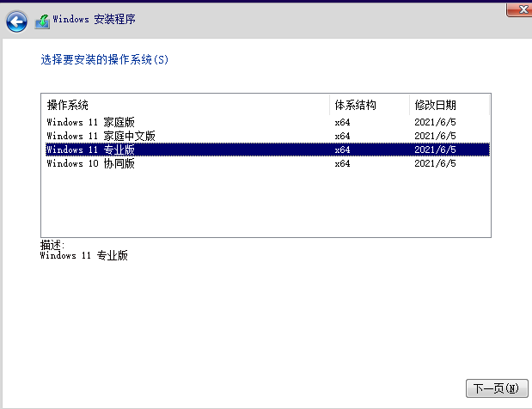Click the 选择要安装的操作系统(S) heading
The image size is (532, 409).
point(105,59)
